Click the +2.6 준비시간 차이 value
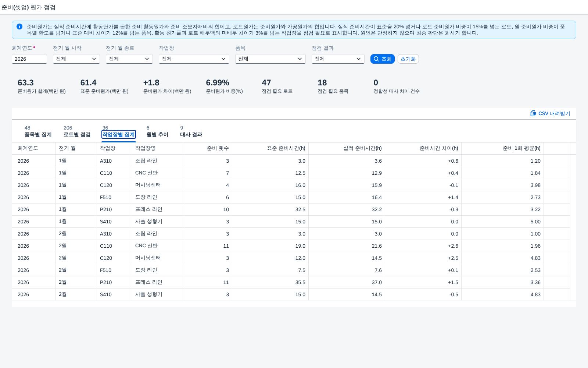 [453, 246]
